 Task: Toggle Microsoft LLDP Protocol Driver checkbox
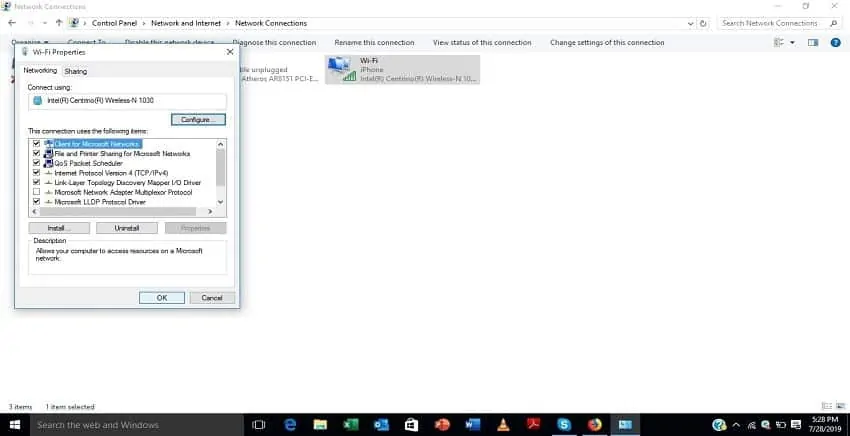click(x=36, y=202)
